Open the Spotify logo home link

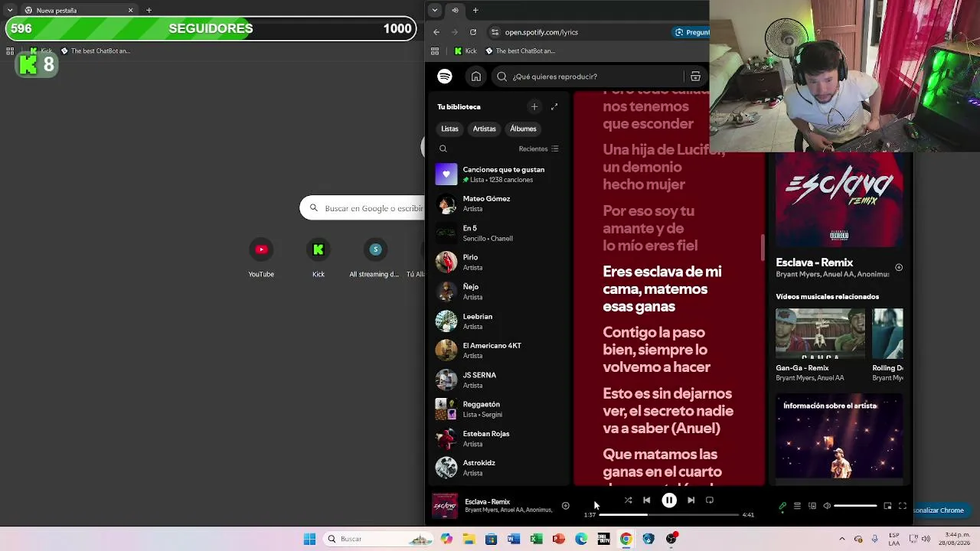click(x=445, y=77)
